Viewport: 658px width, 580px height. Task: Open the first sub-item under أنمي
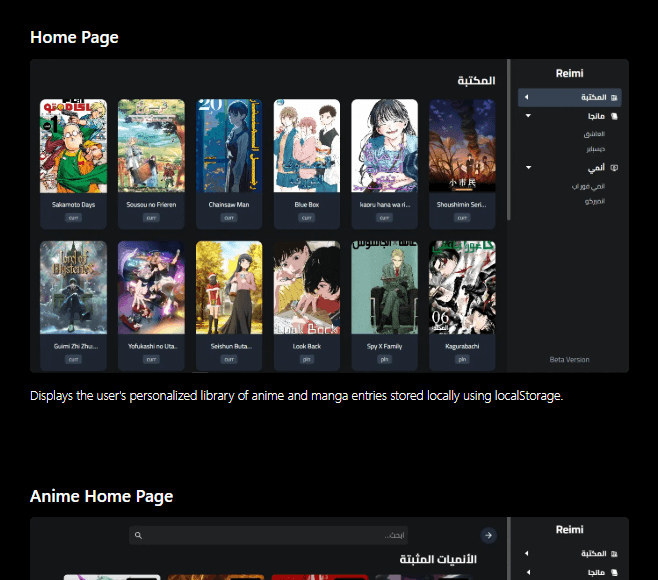pyautogui.click(x=588, y=186)
